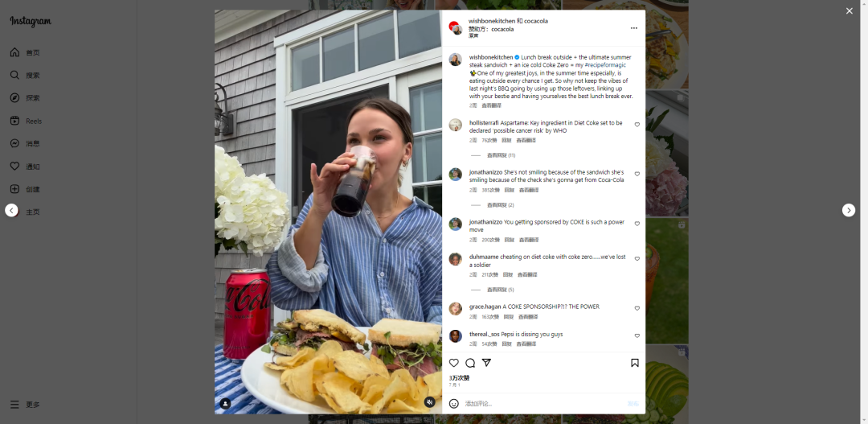Share the post with the paper plane icon
Screen dimensions: 868x424
[x=486, y=363]
